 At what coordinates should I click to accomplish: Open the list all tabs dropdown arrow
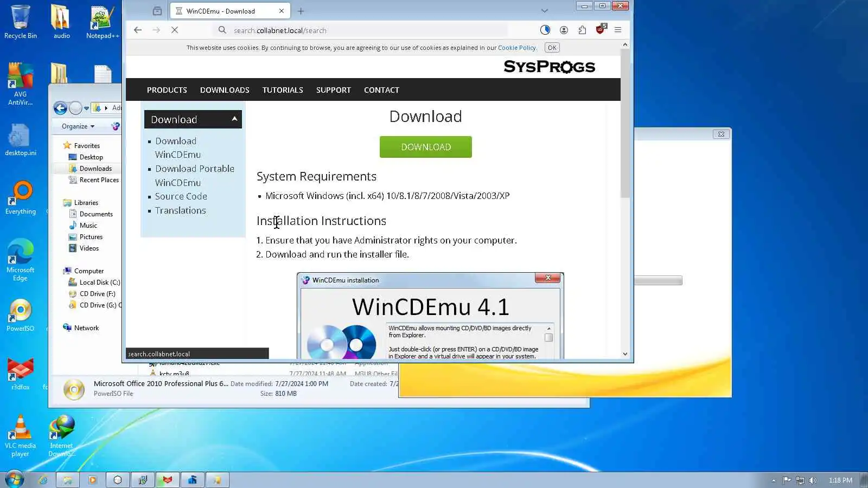(x=545, y=11)
